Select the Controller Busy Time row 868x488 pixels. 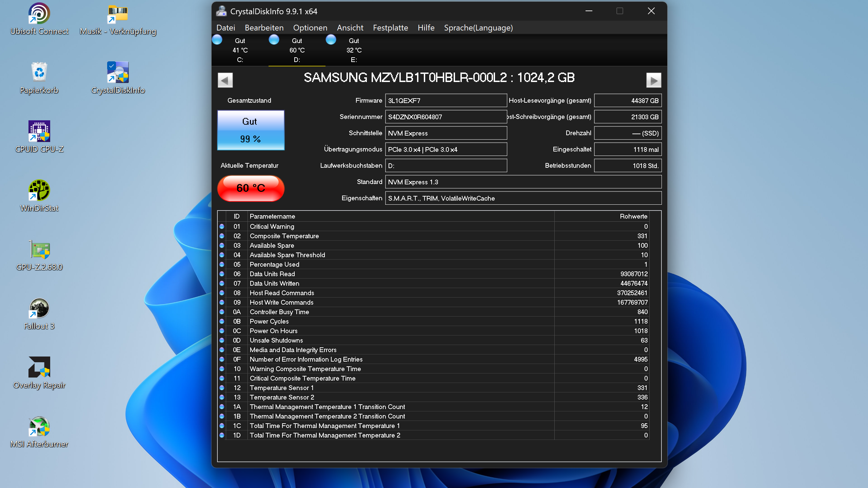[434, 312]
